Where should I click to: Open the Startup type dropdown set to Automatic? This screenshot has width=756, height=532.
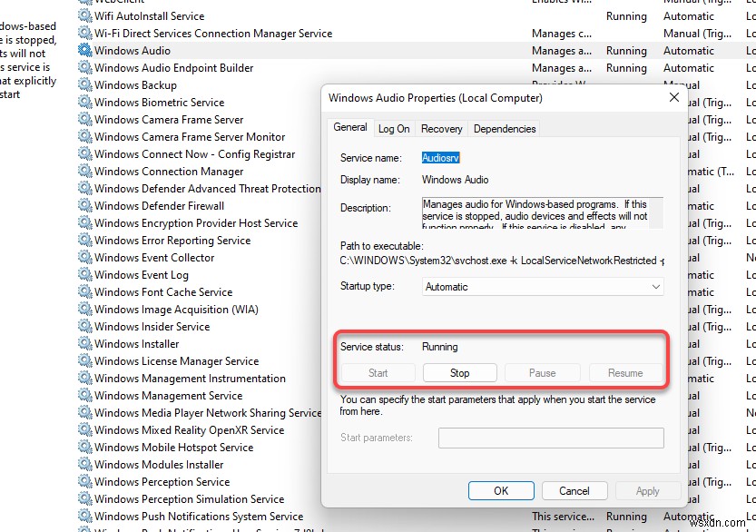(x=543, y=287)
